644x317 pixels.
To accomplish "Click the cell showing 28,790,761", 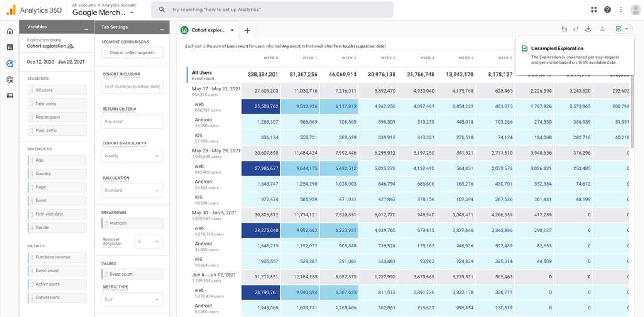I will pos(261,292).
